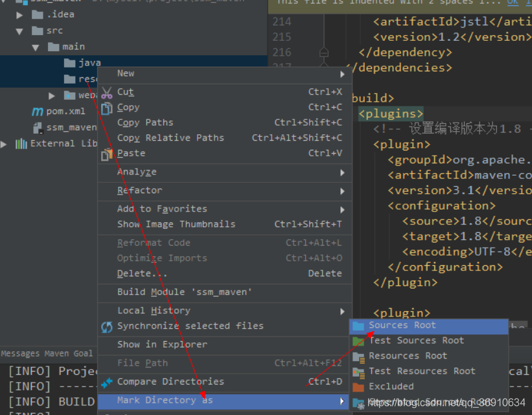
Task: Collapse the main folder arrow
Action: tap(36, 48)
